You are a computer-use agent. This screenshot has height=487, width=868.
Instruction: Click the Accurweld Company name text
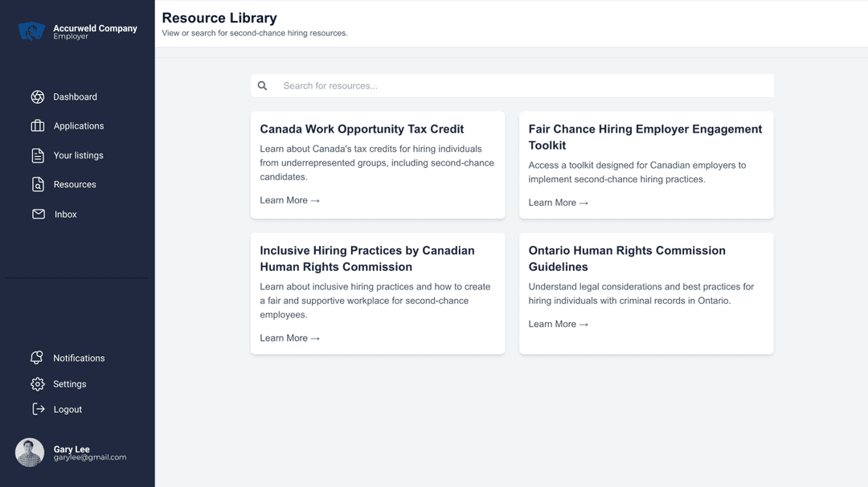pyautogui.click(x=95, y=28)
